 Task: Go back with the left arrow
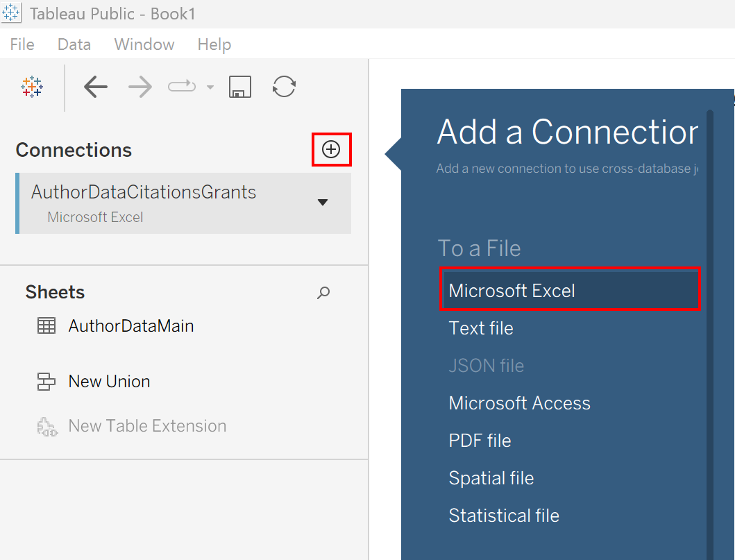96,87
